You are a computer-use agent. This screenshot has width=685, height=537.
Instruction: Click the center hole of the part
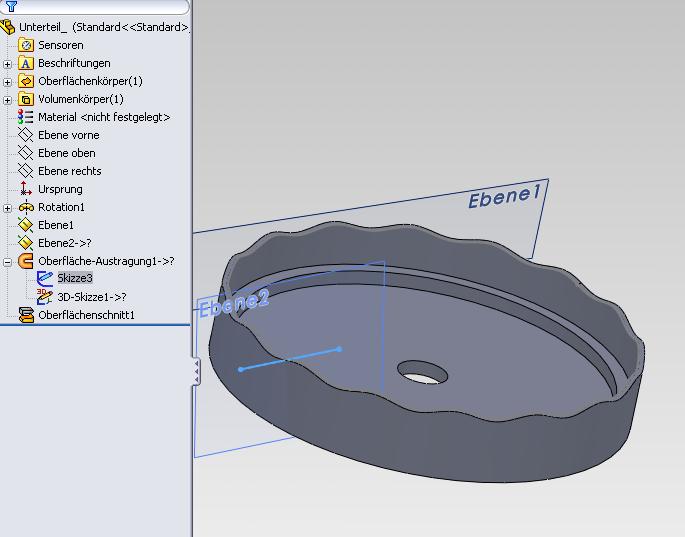(x=422, y=372)
